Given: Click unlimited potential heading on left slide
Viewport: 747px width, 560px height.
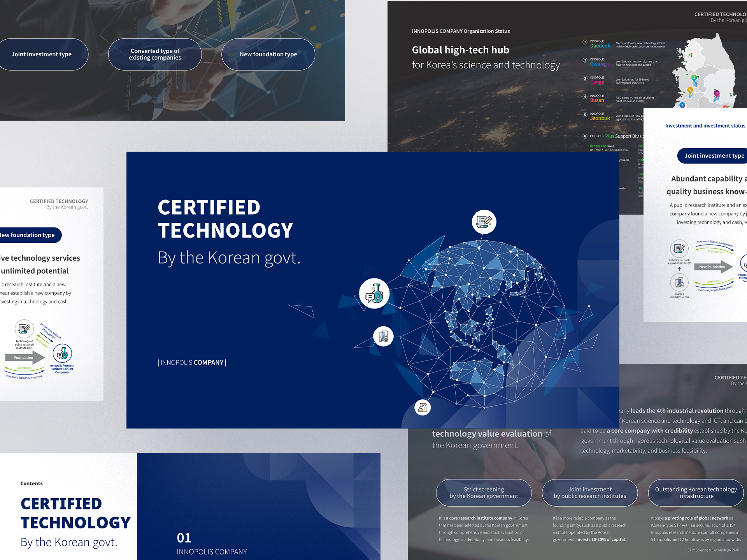Looking at the screenshot, I should pos(35,271).
